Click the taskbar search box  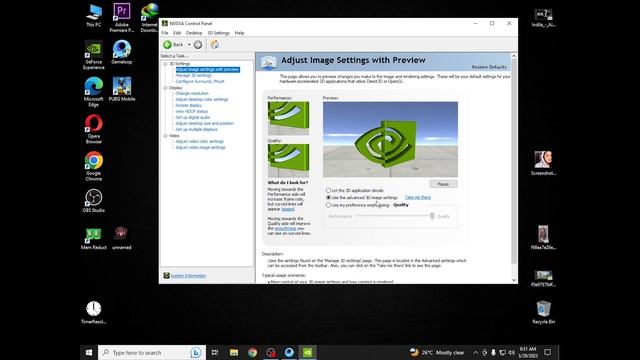pos(151,352)
